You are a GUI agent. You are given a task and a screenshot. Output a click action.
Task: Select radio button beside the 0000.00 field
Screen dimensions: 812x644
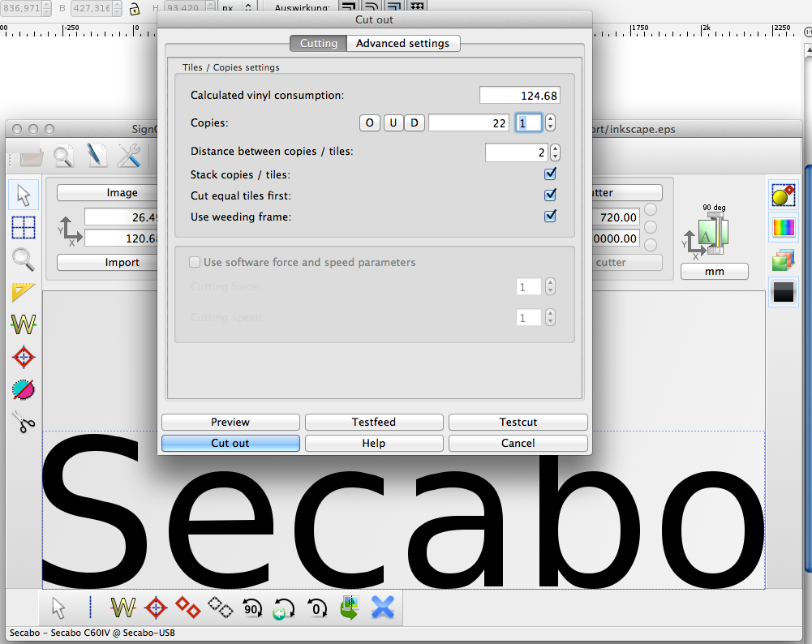(651, 244)
